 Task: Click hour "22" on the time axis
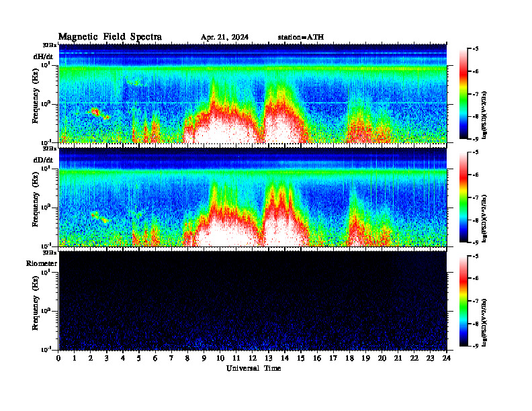coord(414,358)
